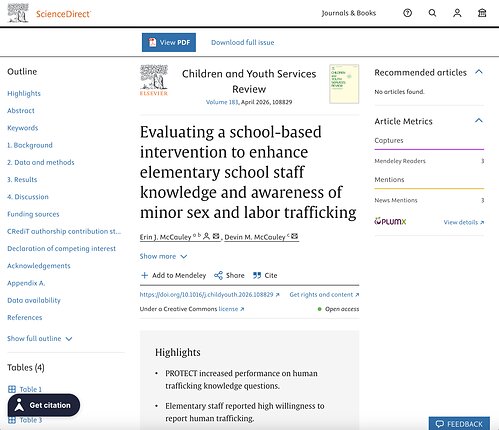The height and width of the screenshot is (430, 499).
Task: Click the Share icon button
Action: (229, 275)
